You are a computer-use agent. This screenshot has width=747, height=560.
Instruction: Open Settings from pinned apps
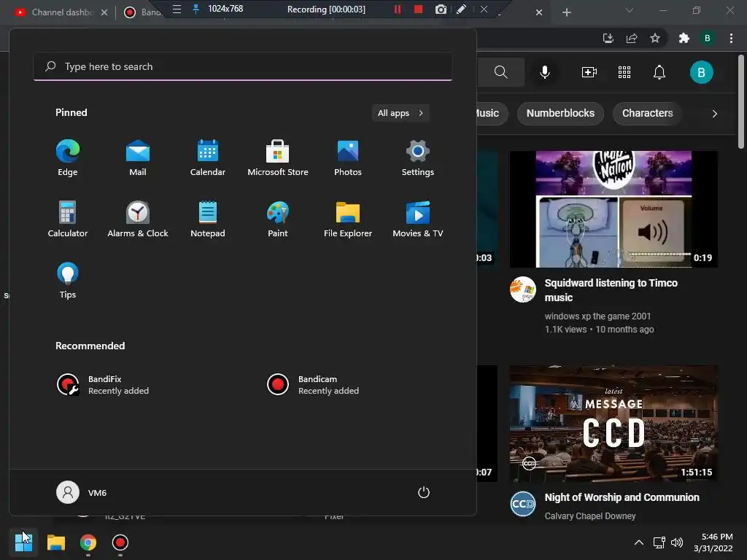coord(418,157)
